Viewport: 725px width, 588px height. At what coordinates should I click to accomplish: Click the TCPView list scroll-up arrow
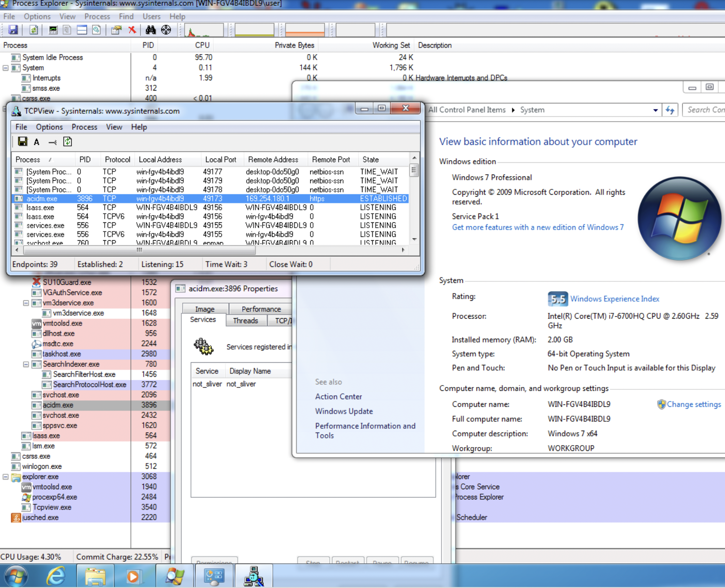(414, 158)
